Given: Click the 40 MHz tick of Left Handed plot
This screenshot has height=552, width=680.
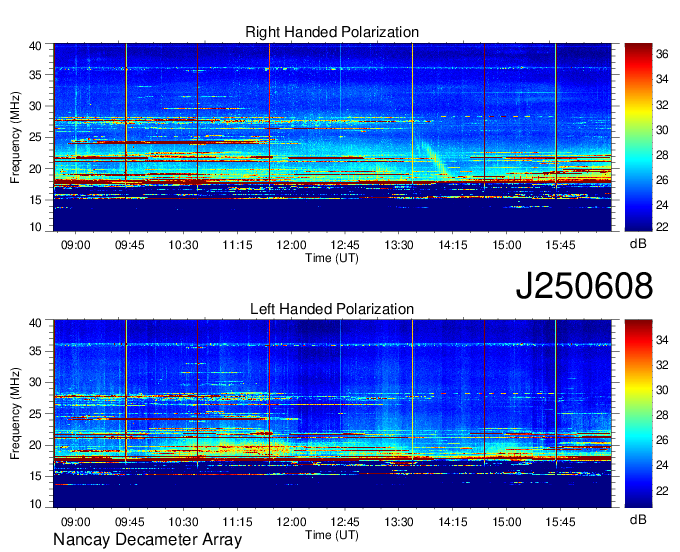Looking at the screenshot, I should pos(35,322).
